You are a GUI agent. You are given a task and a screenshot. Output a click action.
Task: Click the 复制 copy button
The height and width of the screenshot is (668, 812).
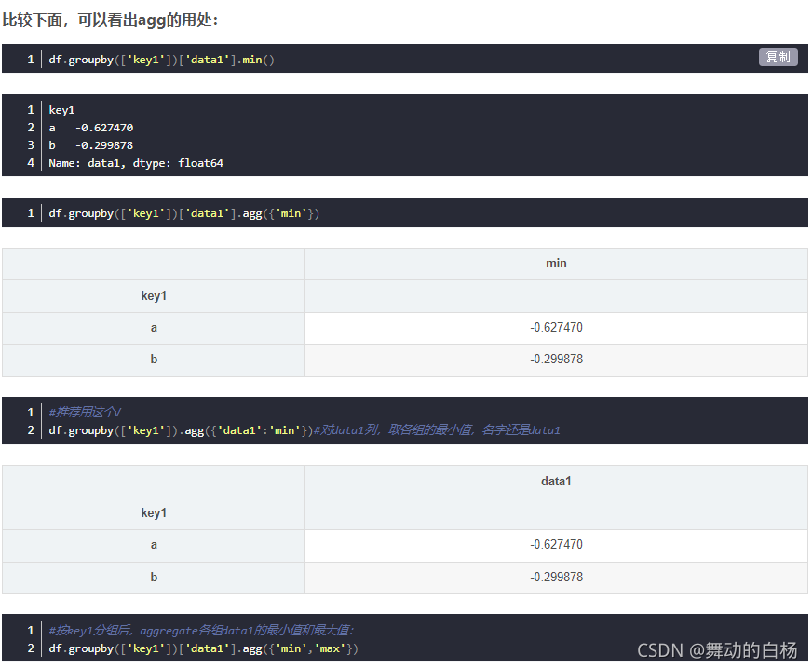point(778,57)
